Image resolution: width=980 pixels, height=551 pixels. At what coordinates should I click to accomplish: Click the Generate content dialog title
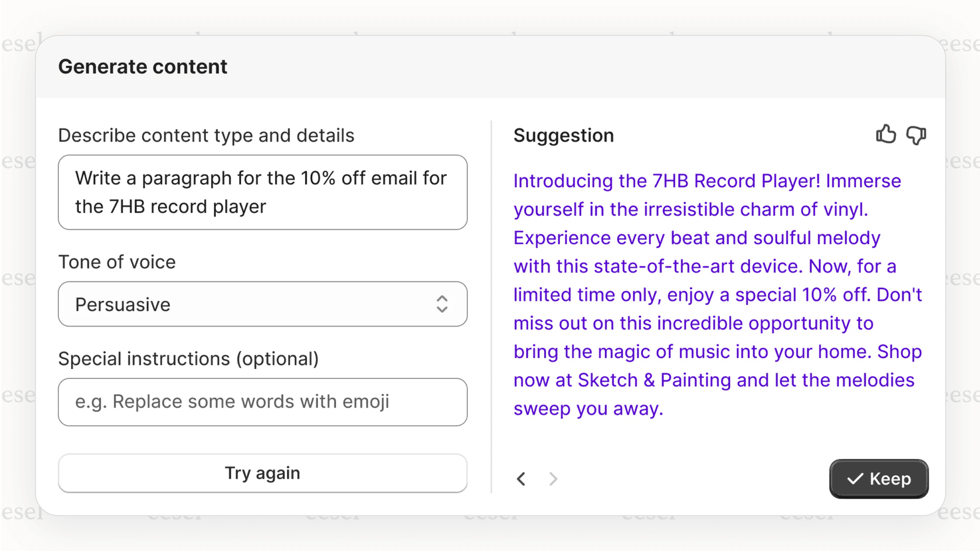tap(142, 66)
